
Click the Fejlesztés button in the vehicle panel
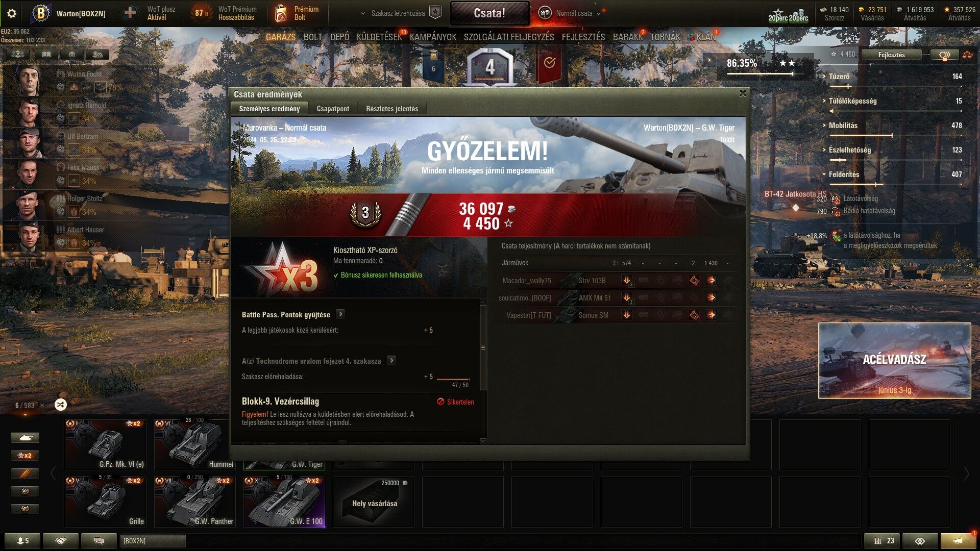pos(891,55)
